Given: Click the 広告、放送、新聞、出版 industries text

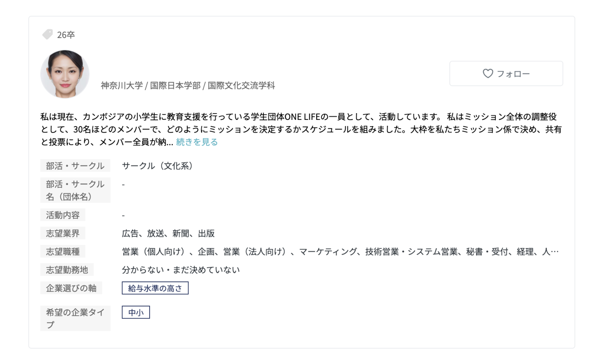Looking at the screenshot, I should coord(168,233).
